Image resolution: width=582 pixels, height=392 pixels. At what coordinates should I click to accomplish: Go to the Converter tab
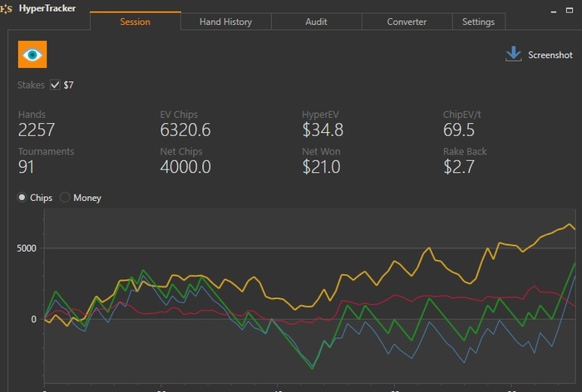click(x=407, y=22)
